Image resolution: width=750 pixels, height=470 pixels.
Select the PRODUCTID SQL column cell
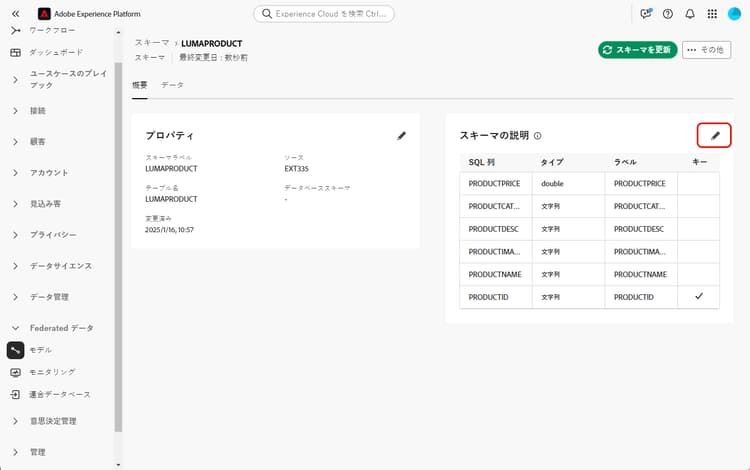[x=496, y=297]
